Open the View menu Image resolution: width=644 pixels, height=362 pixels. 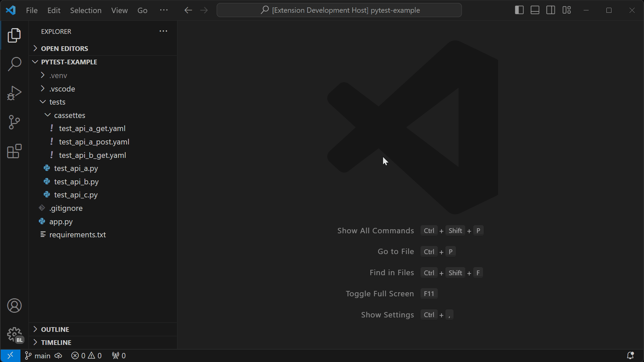119,10
